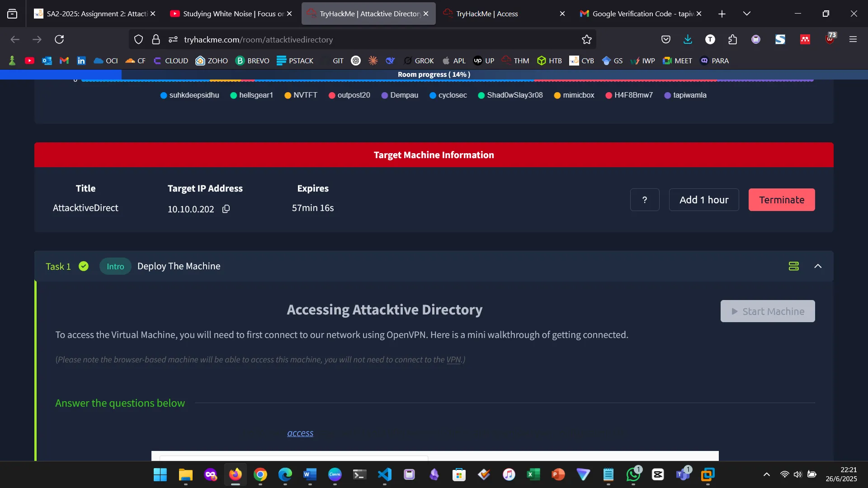This screenshot has height=488, width=868.
Task: Collapse Task 1 Deploy The Machine section
Action: [x=818, y=266]
